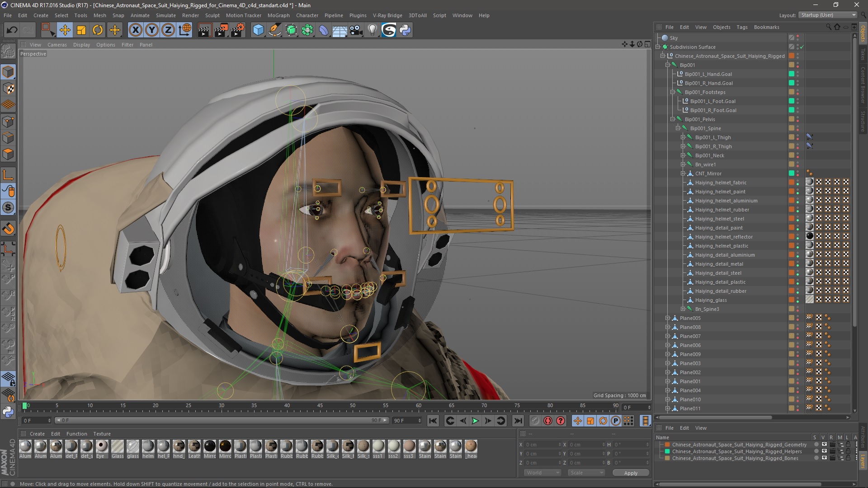The width and height of the screenshot is (868, 488).
Task: Click the Apply button
Action: (x=631, y=473)
